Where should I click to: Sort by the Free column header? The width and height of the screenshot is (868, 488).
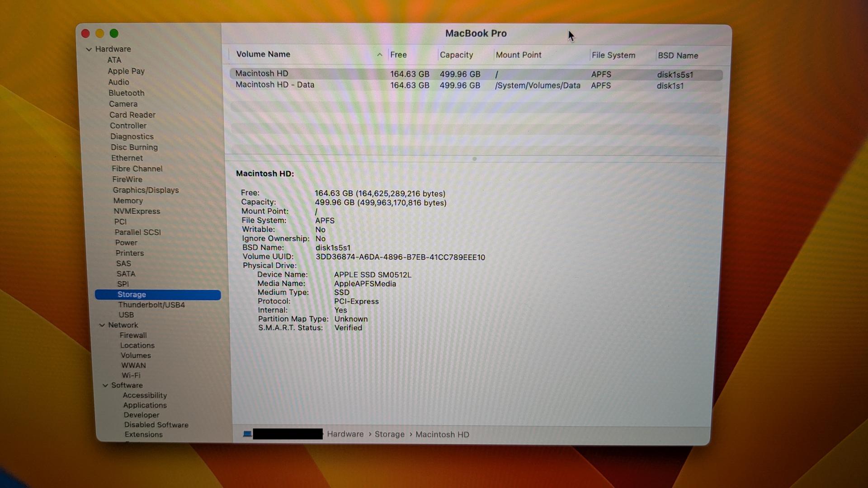click(x=398, y=55)
